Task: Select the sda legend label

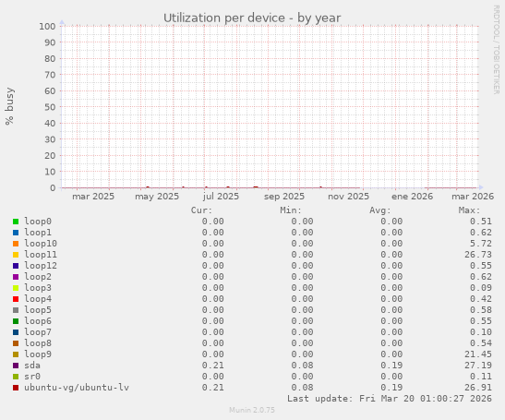Action: click(x=32, y=366)
